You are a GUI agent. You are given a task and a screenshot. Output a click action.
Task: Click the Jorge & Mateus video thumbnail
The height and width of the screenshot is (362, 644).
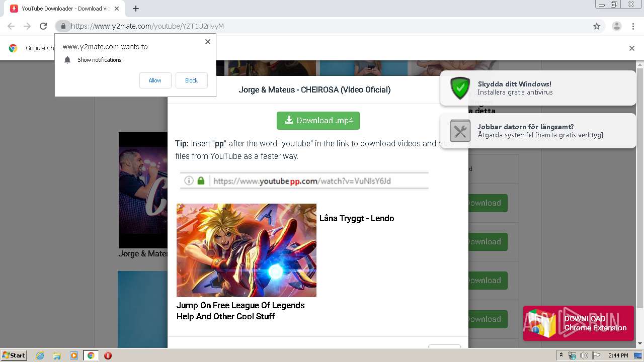143,190
